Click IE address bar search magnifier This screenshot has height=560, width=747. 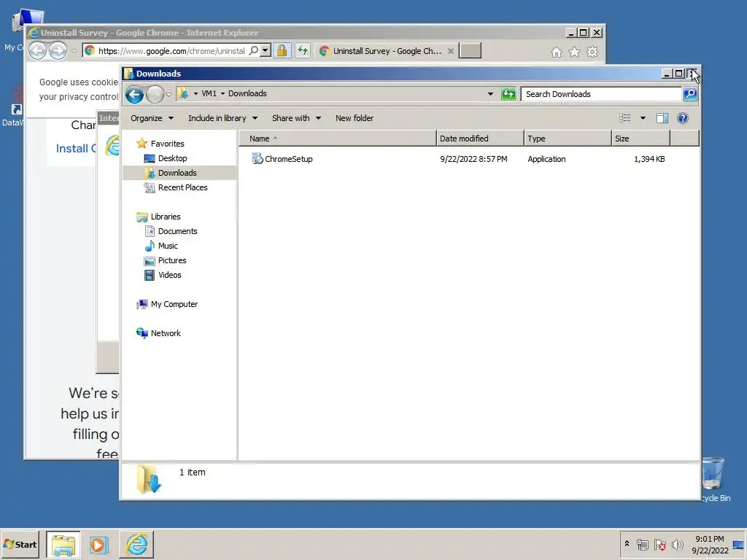[254, 50]
